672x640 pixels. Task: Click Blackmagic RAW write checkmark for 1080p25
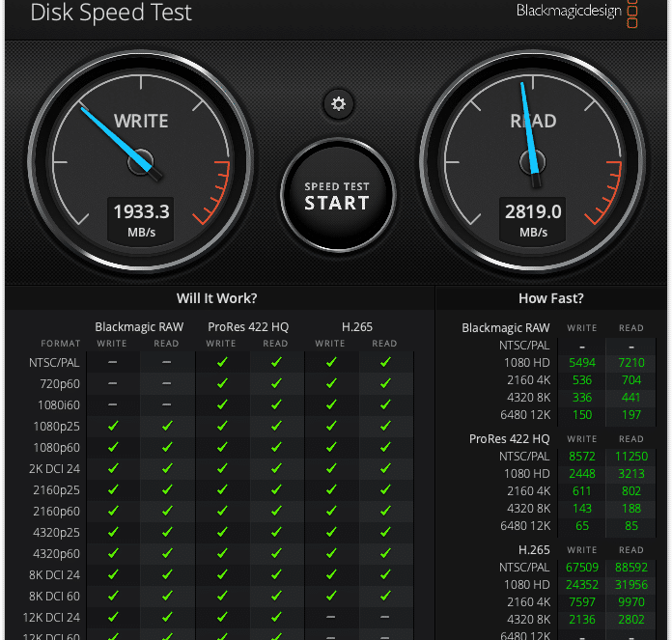[113, 426]
